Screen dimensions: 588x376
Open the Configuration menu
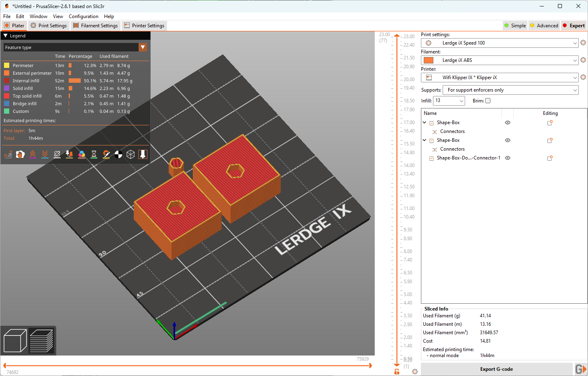(x=83, y=16)
